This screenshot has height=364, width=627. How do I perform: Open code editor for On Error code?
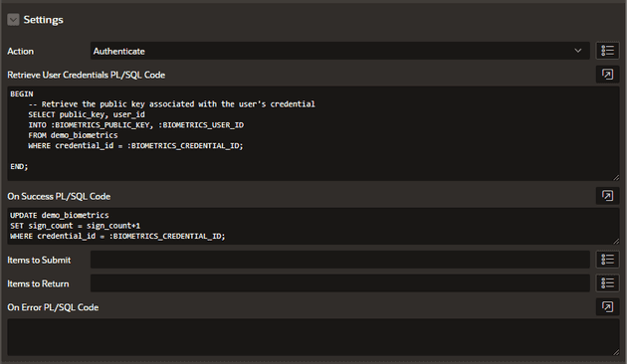tap(607, 307)
